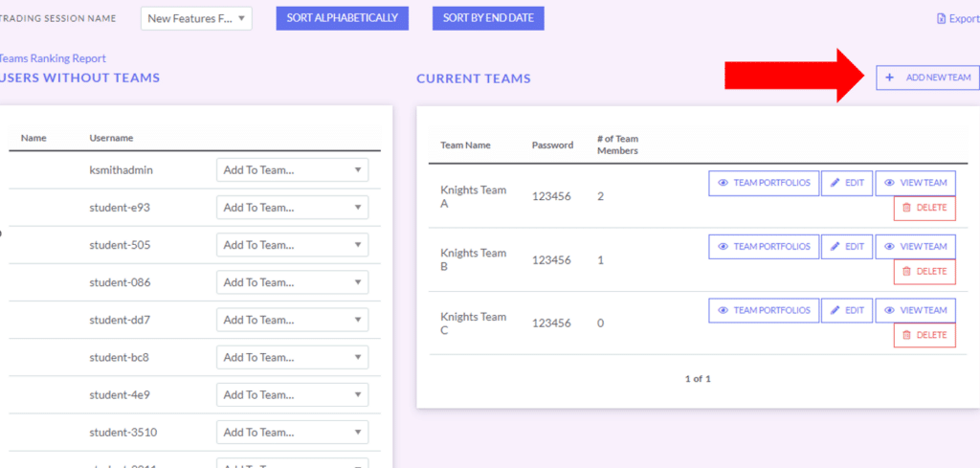View Team Portfolios for Knights Team B
This screenshot has width=980, height=468.
coord(764,246)
